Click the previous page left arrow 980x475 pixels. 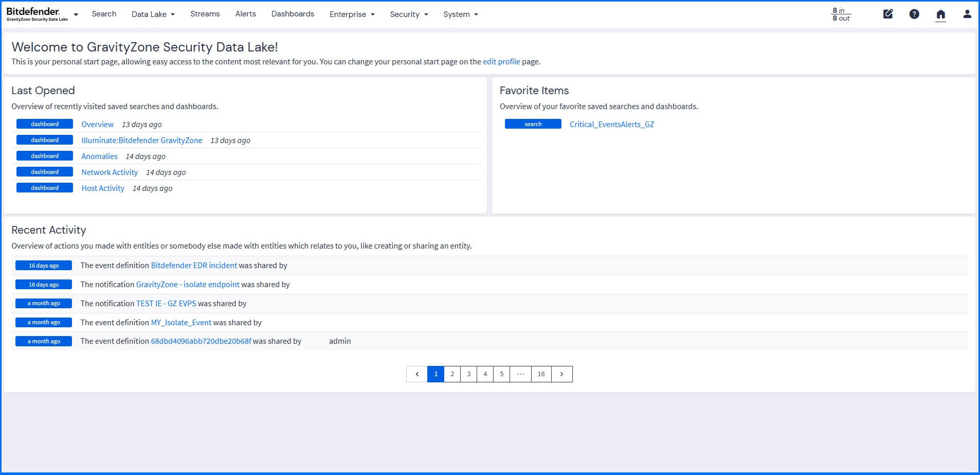click(x=416, y=374)
